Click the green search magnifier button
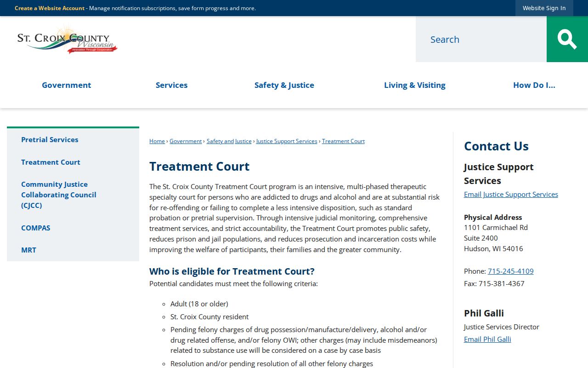Viewport: 588px width, 368px height. 567,39
